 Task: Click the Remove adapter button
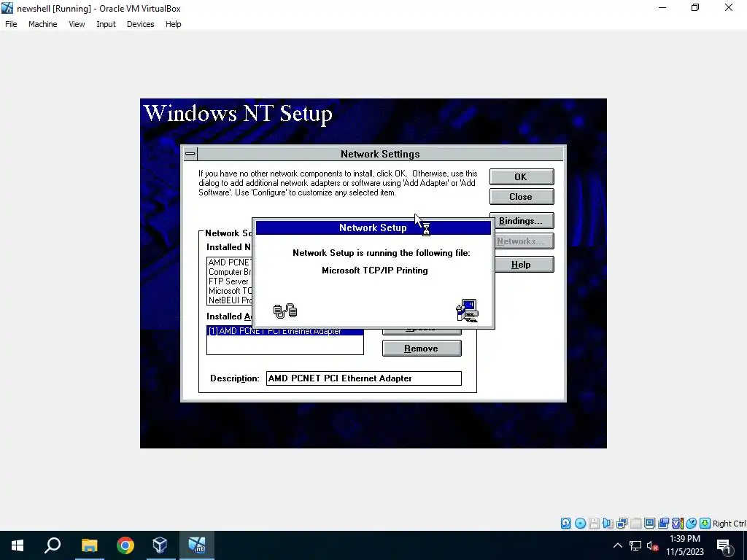[422, 349]
